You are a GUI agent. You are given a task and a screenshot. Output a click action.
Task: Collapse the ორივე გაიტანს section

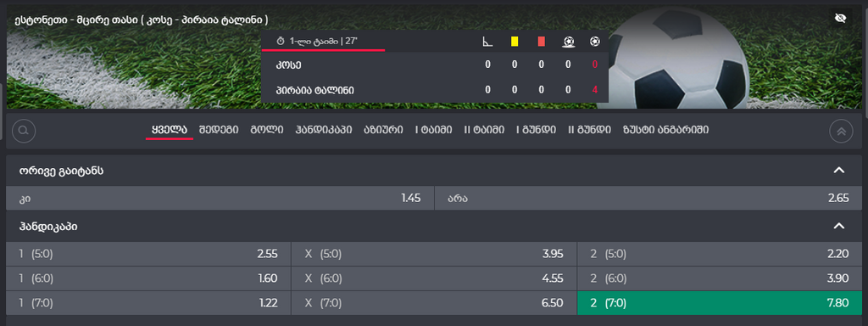(x=839, y=170)
